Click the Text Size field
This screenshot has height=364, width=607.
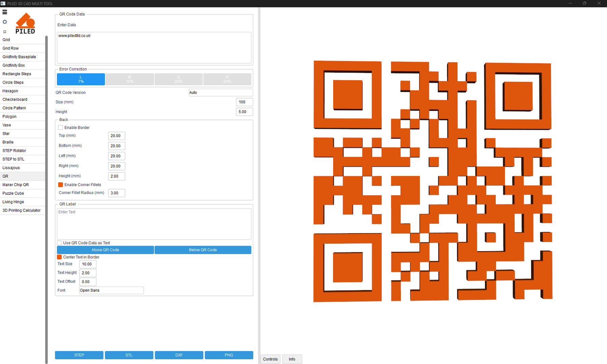88,264
